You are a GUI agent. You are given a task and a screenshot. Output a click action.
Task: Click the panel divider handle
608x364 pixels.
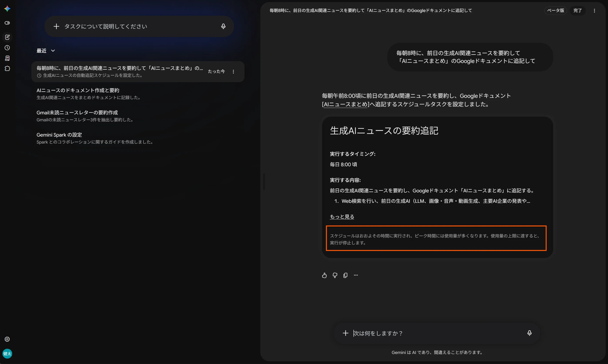(264, 181)
